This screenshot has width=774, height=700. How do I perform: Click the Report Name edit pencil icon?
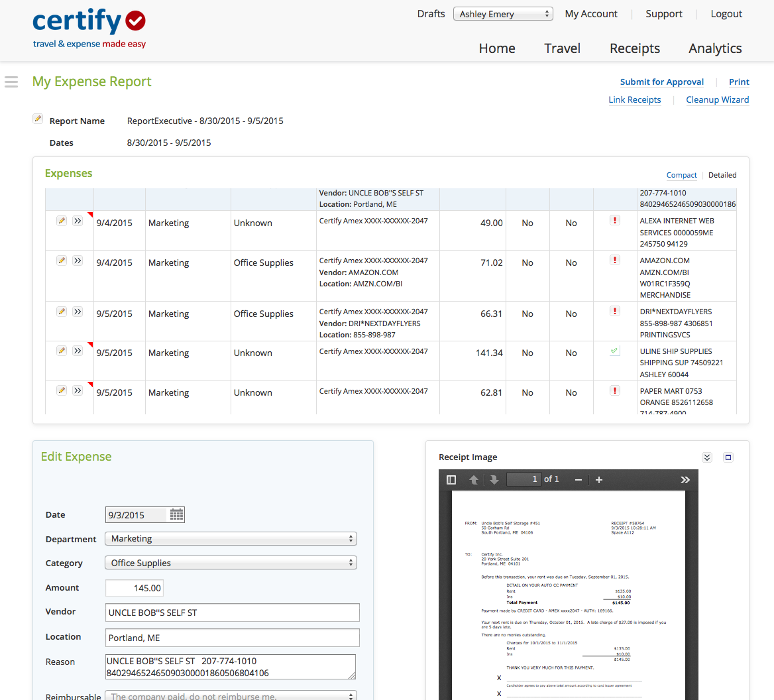(38, 119)
